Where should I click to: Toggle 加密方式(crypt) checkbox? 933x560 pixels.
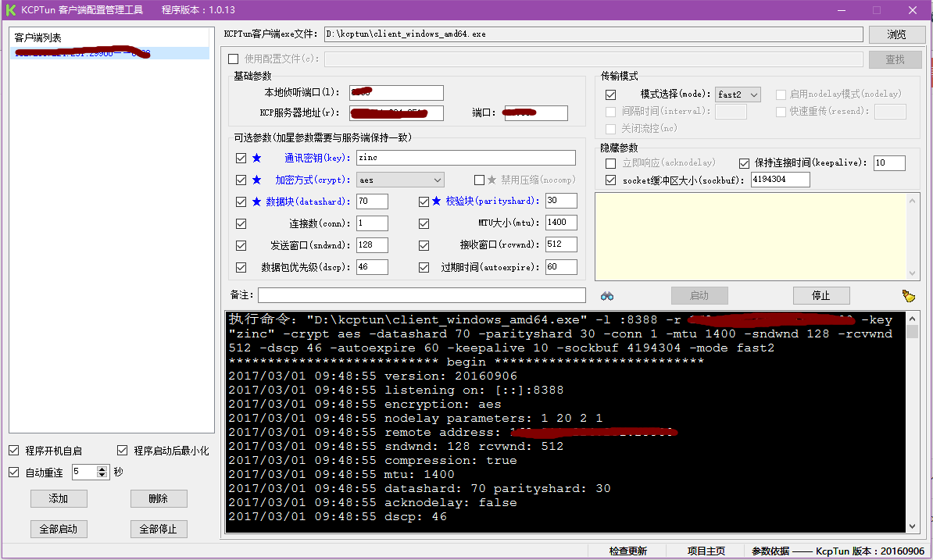point(241,180)
